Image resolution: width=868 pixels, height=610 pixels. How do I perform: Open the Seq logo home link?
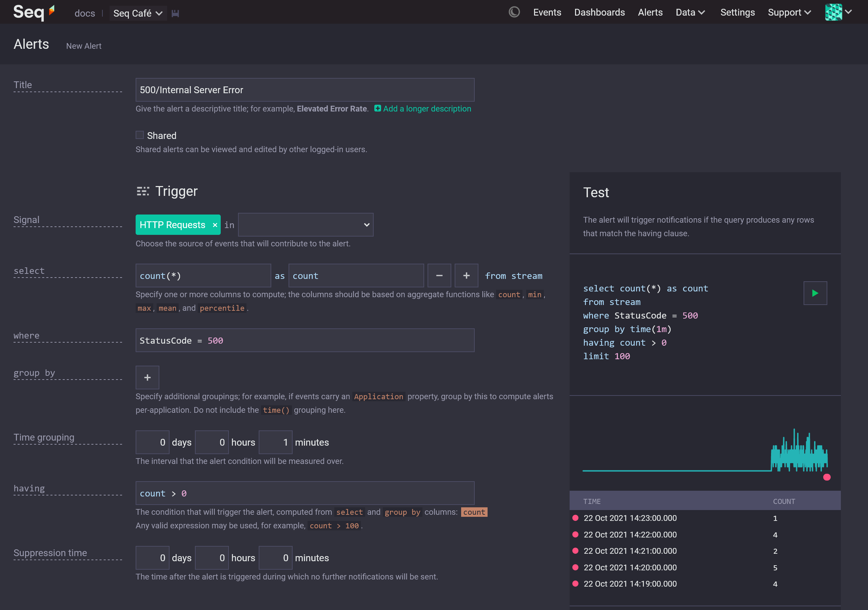[x=34, y=12]
